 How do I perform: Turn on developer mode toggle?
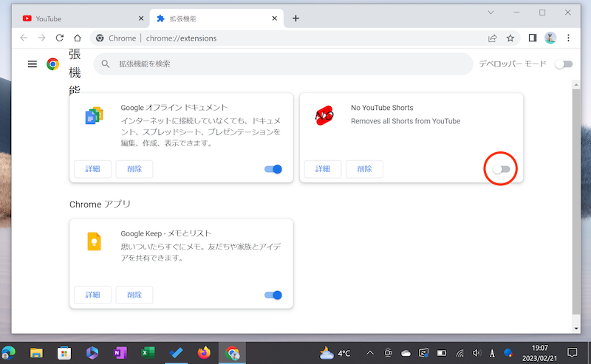tap(564, 64)
